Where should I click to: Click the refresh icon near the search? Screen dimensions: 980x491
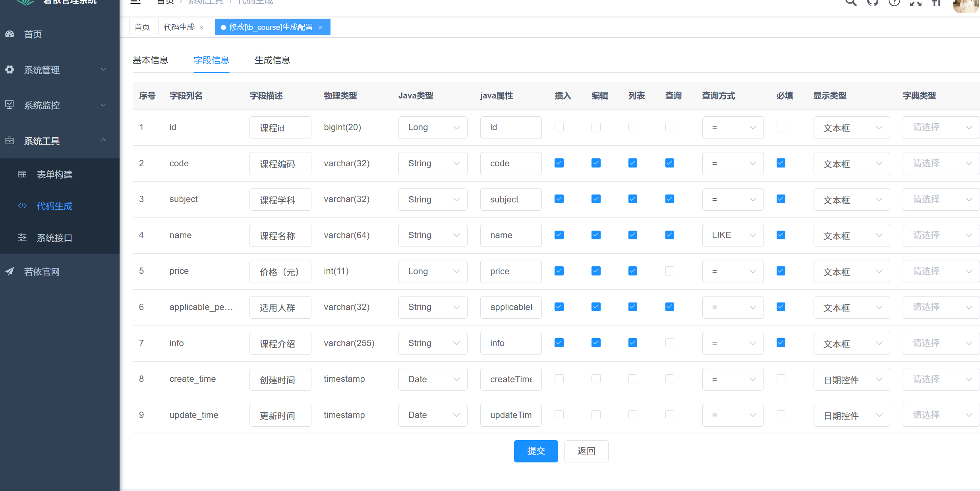(x=872, y=3)
